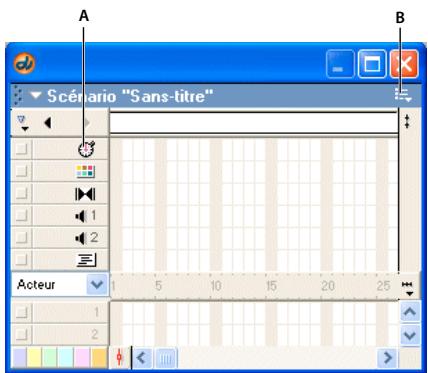Screen dimensions: 428x373
Task: Select the sound channel 2 speaker icon
Action: point(81,238)
